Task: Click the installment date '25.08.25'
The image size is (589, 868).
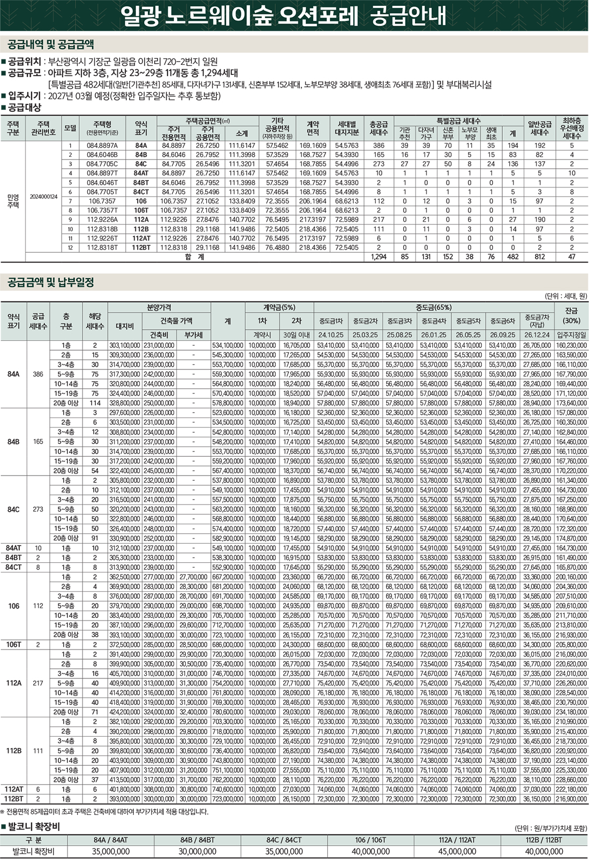Action: 399,335
